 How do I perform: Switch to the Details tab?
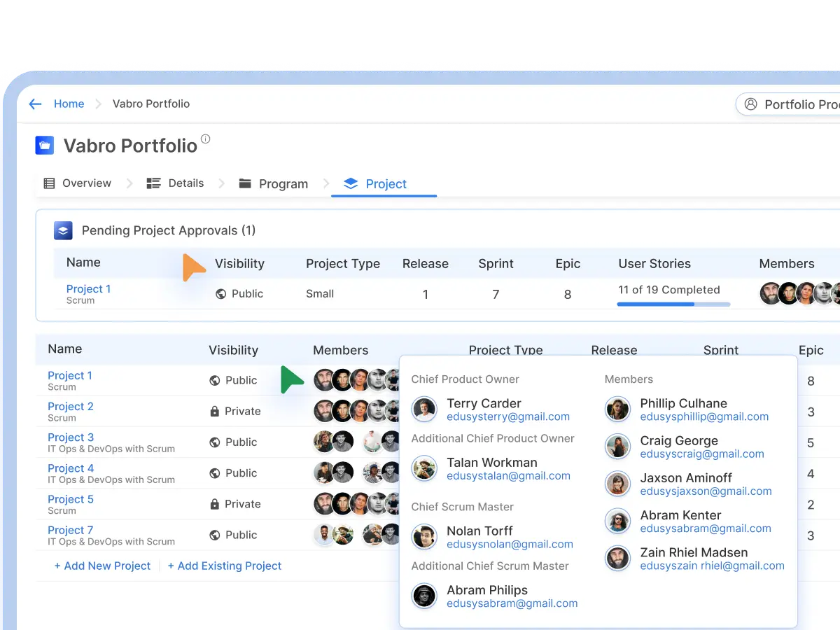(175, 183)
